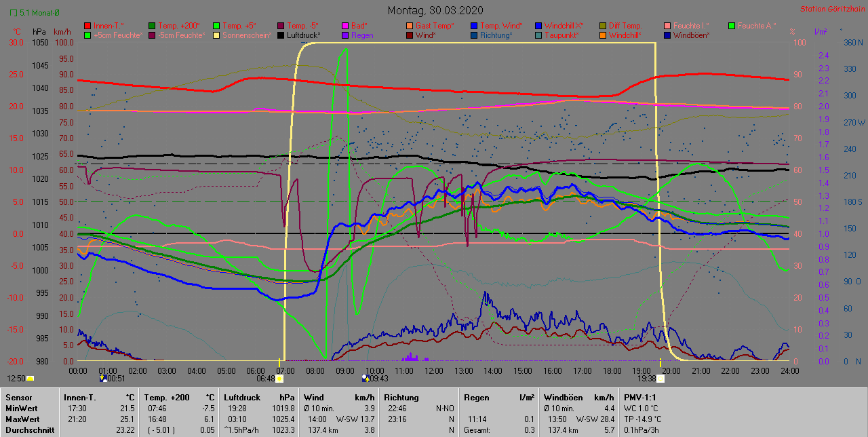
Task: Click the wind value W-SW 13.7
Action: click(x=355, y=419)
